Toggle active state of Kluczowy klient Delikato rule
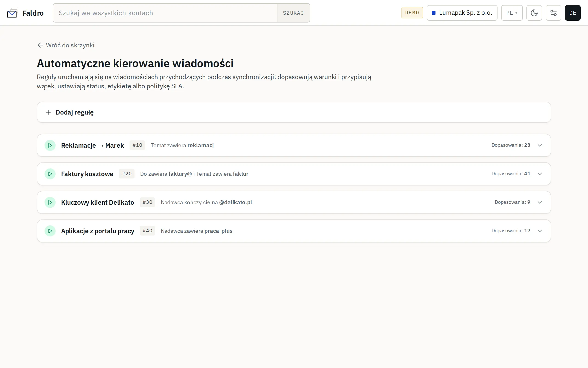Screen dimensions: 588x368 pos(50,202)
